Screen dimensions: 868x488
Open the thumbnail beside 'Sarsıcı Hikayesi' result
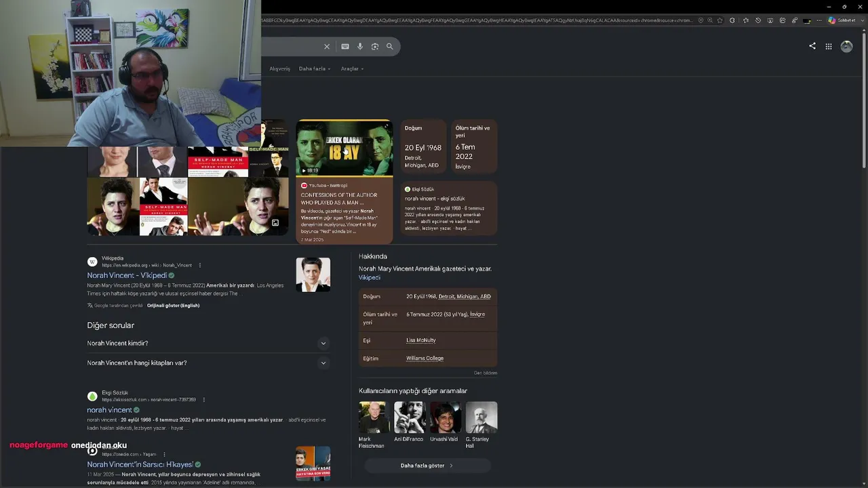(x=313, y=464)
